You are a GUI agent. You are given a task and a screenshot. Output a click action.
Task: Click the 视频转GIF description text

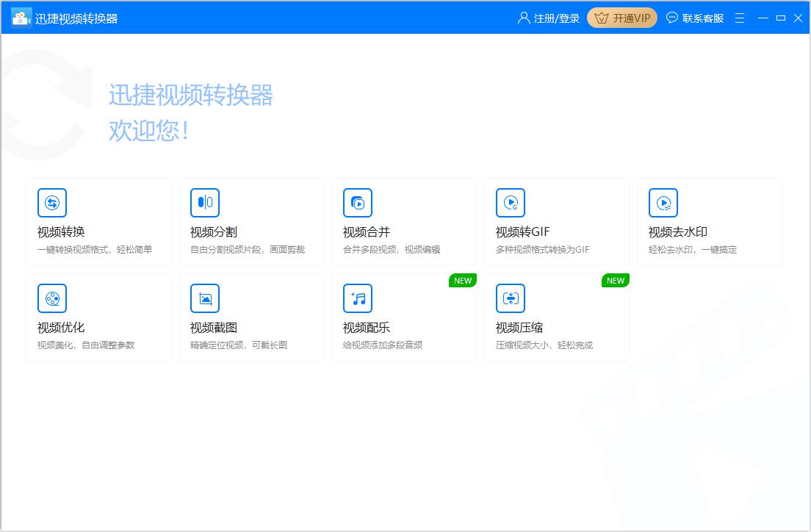click(542, 250)
